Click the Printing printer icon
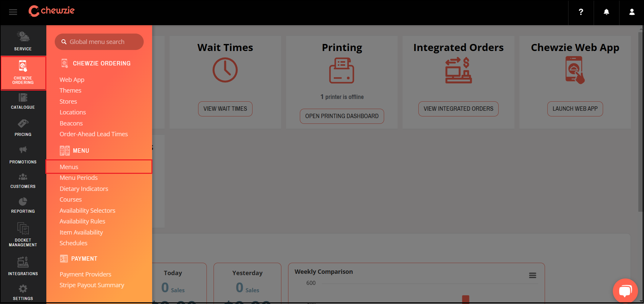Screen dimensions: 644x304 (x=341, y=70)
